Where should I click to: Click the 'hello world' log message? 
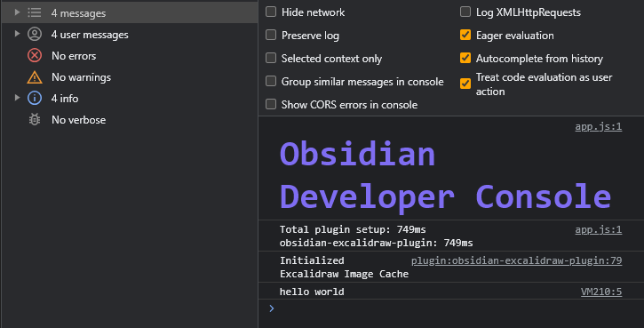(x=312, y=292)
